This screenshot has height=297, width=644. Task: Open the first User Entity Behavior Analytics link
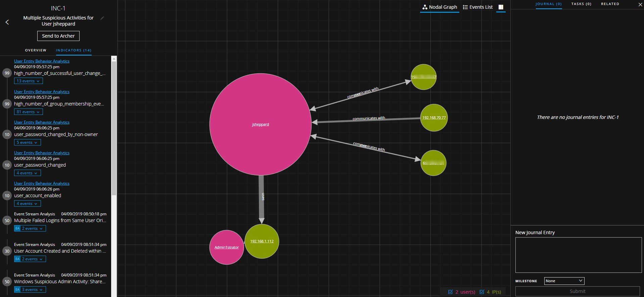tap(42, 61)
